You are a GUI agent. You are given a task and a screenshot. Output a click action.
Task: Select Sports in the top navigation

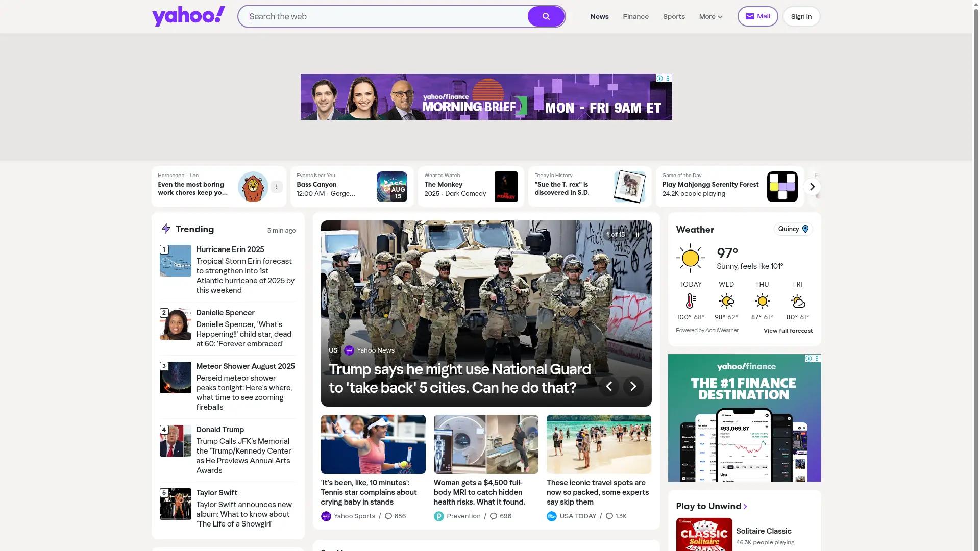tap(674, 16)
